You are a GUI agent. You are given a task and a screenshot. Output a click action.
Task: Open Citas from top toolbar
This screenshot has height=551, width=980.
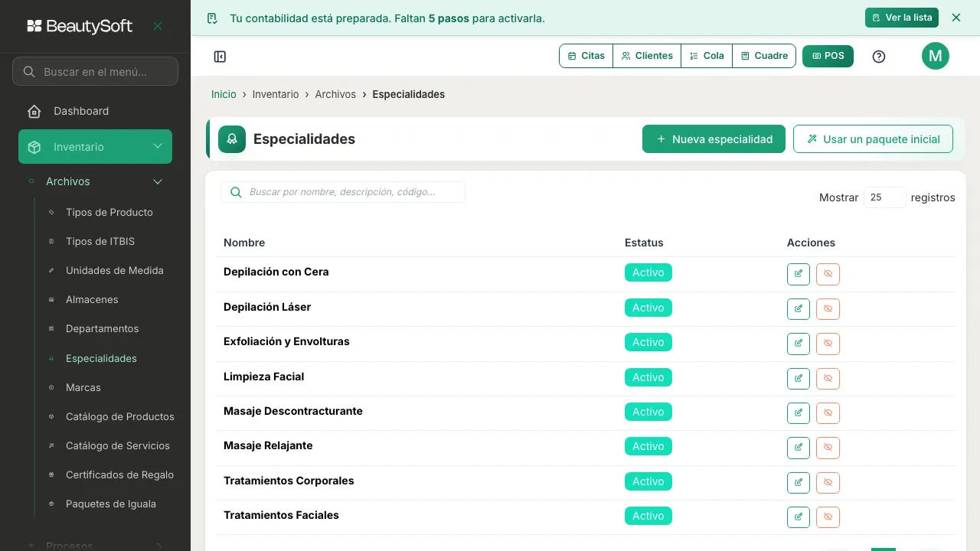pos(586,56)
